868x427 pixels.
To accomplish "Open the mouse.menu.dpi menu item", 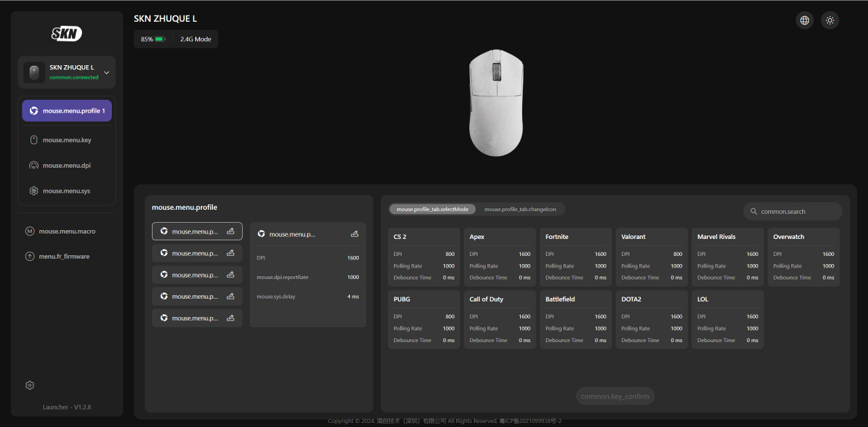I will (66, 166).
